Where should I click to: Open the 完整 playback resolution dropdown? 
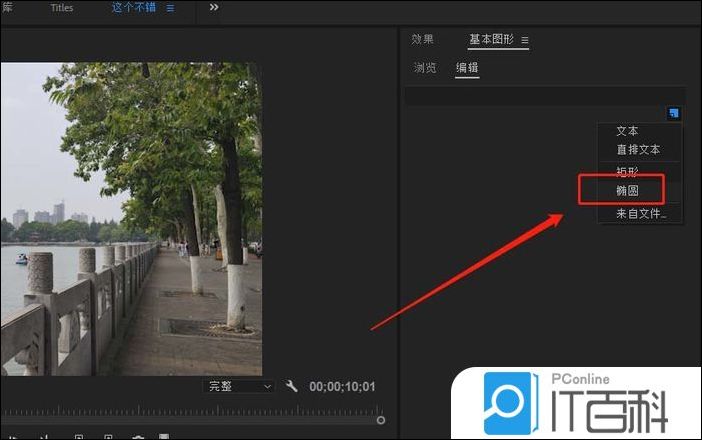(x=240, y=386)
